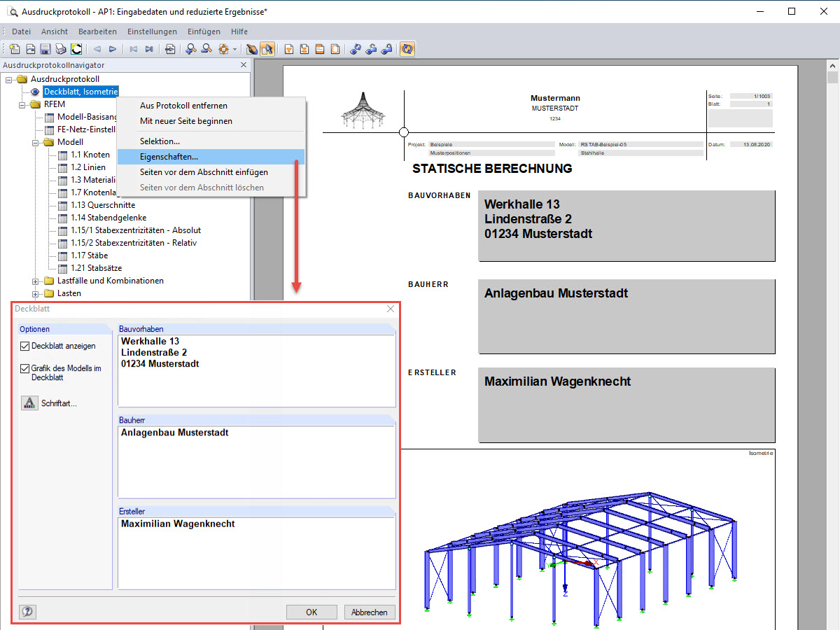Collapse the Ausdruckprotokoll root node
Image resolution: width=840 pixels, height=630 pixels.
9,79
